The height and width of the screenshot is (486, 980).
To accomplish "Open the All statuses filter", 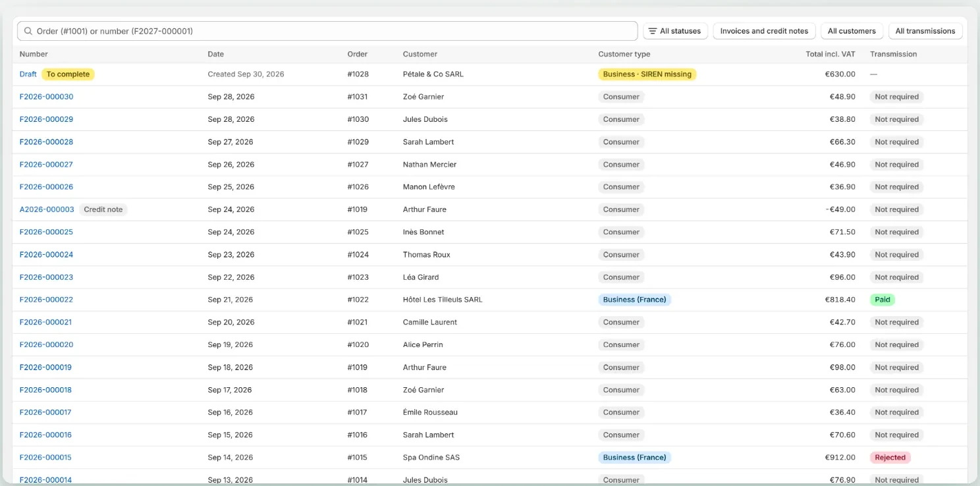I will click(x=675, y=31).
